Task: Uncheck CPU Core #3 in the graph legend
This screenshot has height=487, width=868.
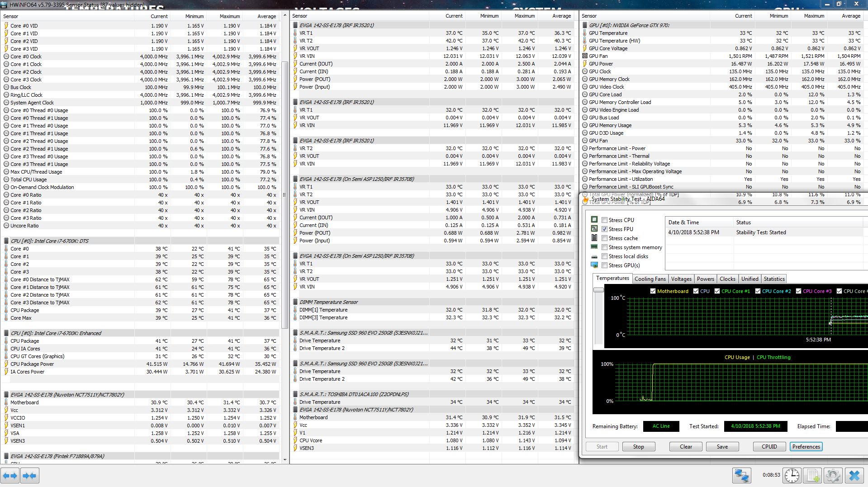Action: (x=798, y=291)
